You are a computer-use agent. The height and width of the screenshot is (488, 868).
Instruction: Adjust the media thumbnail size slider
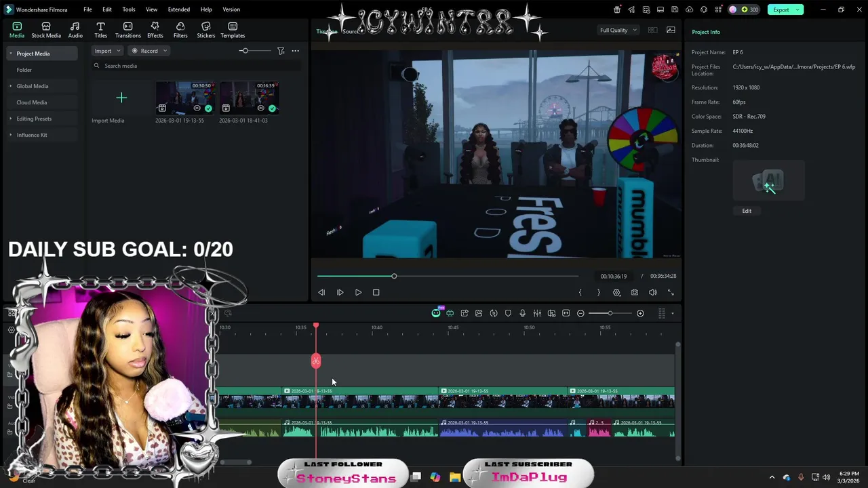pyautogui.click(x=254, y=51)
